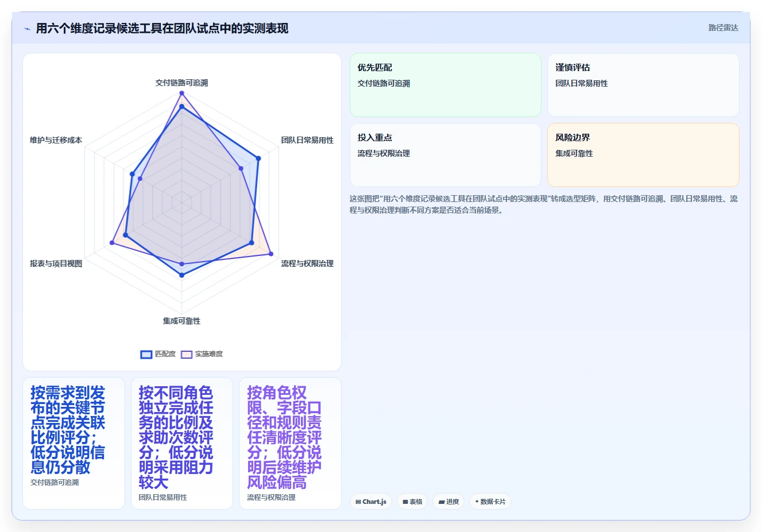
Task: Toggle the 匹配度 legend swatch
Action: 146,354
